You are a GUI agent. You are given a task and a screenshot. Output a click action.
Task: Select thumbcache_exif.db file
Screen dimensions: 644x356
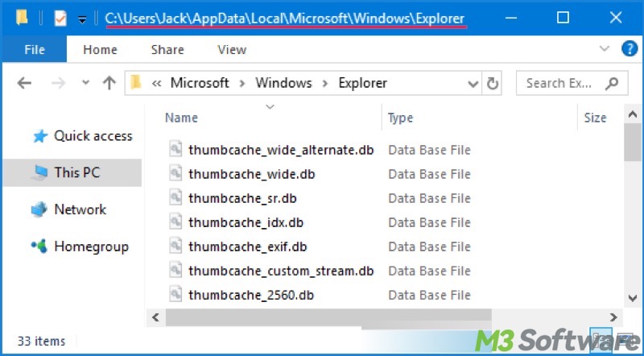248,247
